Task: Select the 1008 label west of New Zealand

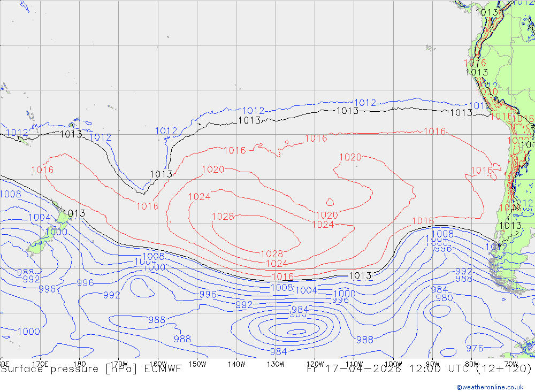Action: [11, 194]
